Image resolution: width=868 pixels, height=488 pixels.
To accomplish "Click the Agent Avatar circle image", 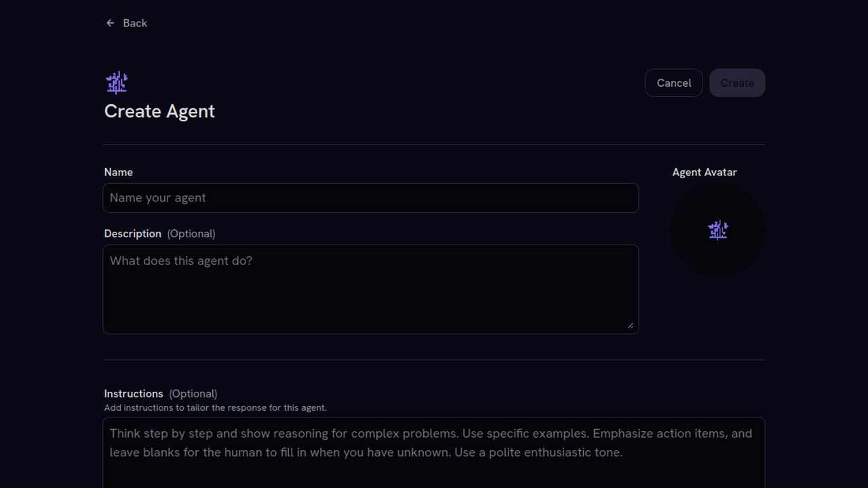I will [718, 230].
